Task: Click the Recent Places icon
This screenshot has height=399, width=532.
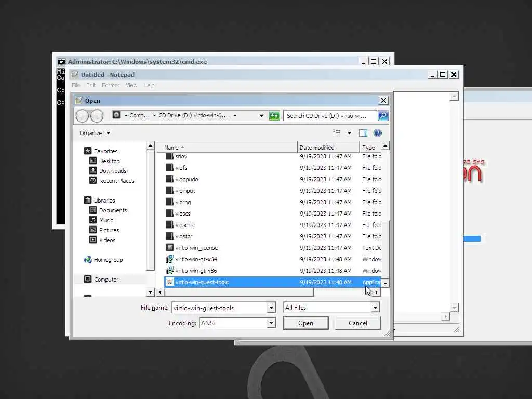Action: coord(92,180)
